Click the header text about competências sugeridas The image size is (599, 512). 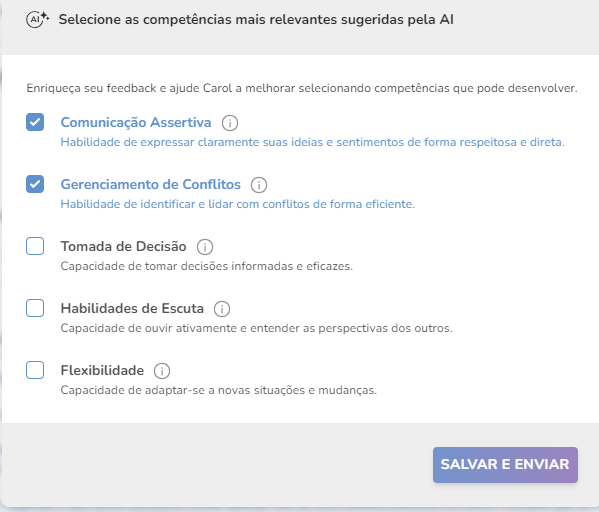tap(256, 19)
